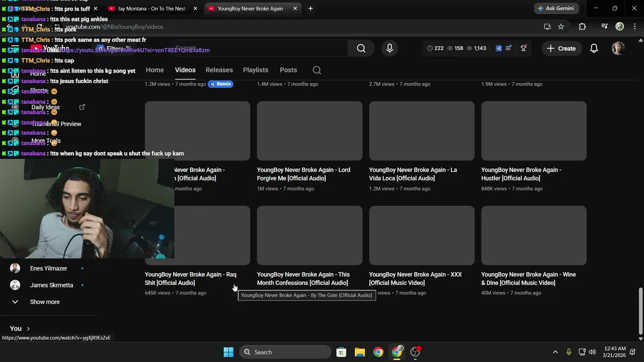Screen dimensions: 644x362
Task: Open the Windows Start menu
Action: [x=228, y=352]
